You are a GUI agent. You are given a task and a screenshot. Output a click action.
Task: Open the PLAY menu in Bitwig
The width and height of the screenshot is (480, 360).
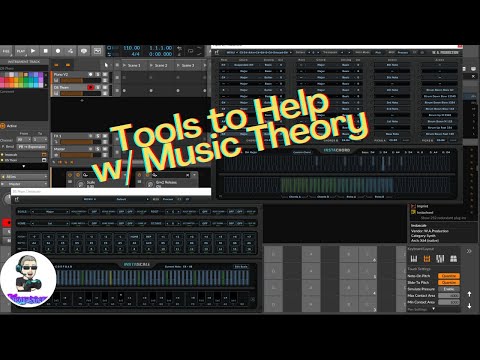coord(21,51)
